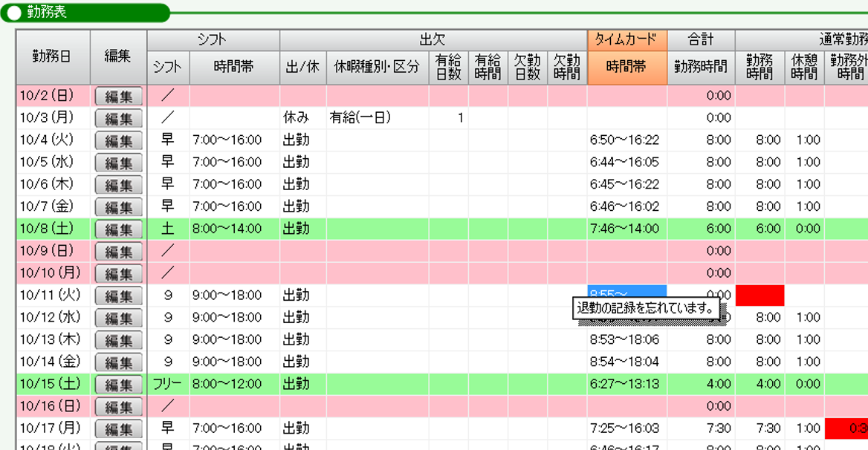Click the 出欠 group header

coord(433,40)
